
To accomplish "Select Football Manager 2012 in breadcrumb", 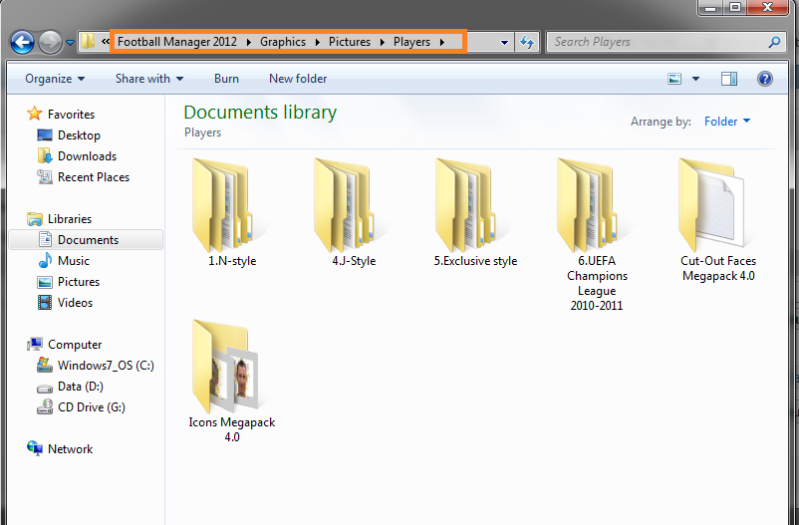I will (x=177, y=42).
